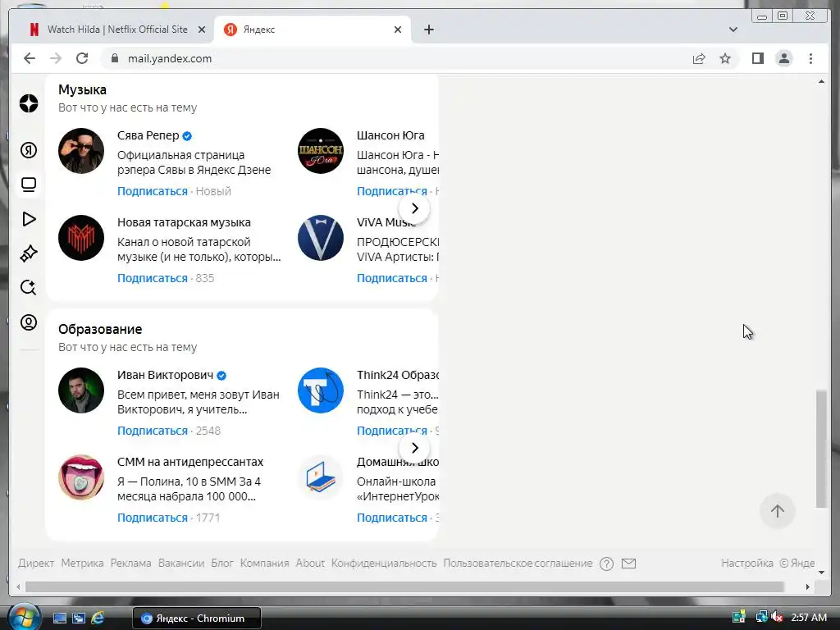The width and height of the screenshot is (840, 630).
Task: Open the video play sidebar icon
Action: [29, 219]
